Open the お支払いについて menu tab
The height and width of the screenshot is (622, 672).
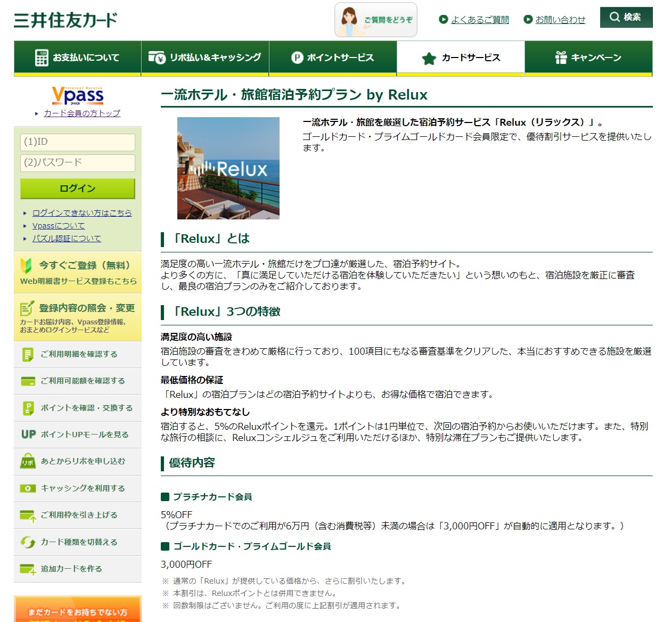[77, 58]
